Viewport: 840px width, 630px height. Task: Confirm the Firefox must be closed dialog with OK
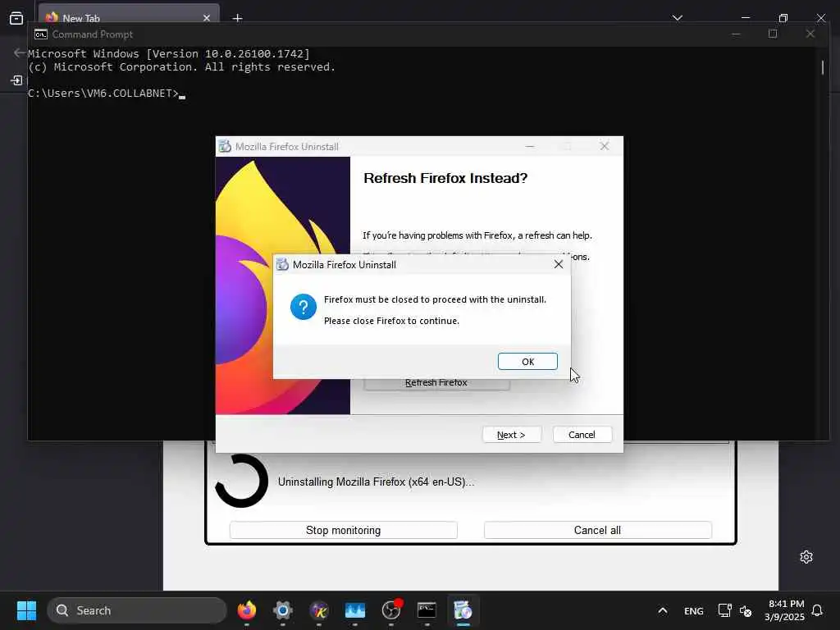click(527, 362)
